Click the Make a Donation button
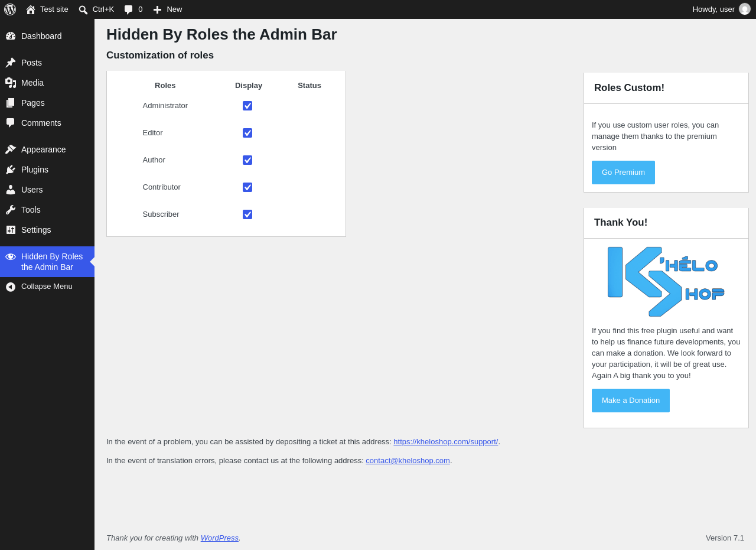 click(631, 401)
